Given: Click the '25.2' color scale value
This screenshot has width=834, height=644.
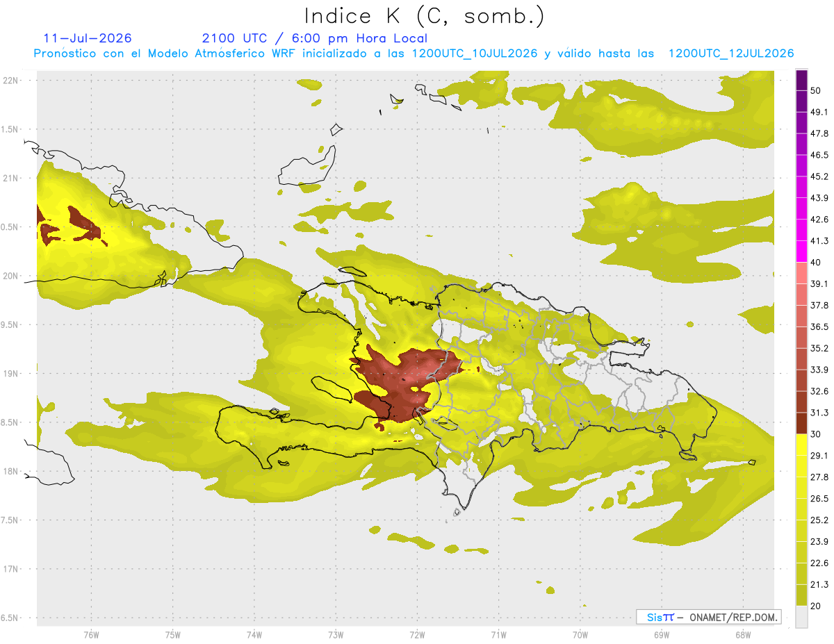Looking at the screenshot, I should 819,520.
